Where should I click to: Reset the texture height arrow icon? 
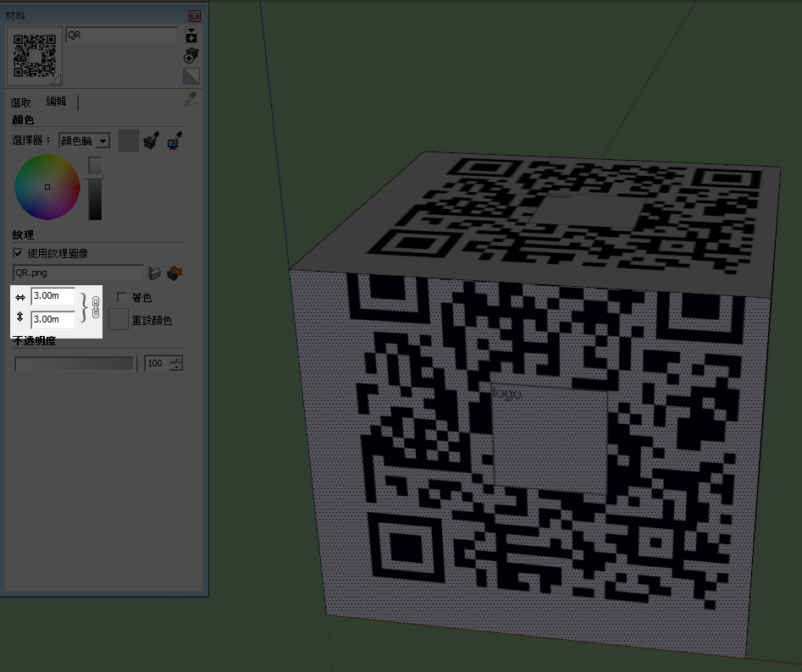coord(20,317)
